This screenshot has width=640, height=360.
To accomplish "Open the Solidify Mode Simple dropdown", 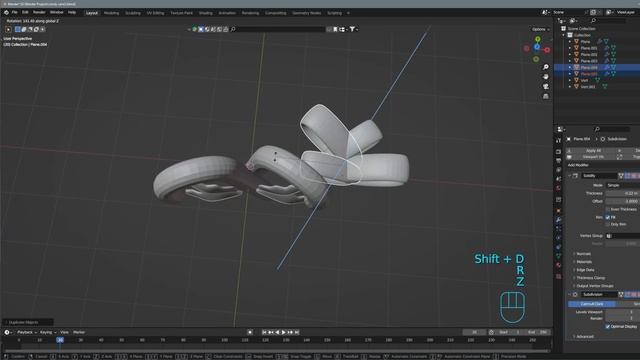I will (623, 185).
